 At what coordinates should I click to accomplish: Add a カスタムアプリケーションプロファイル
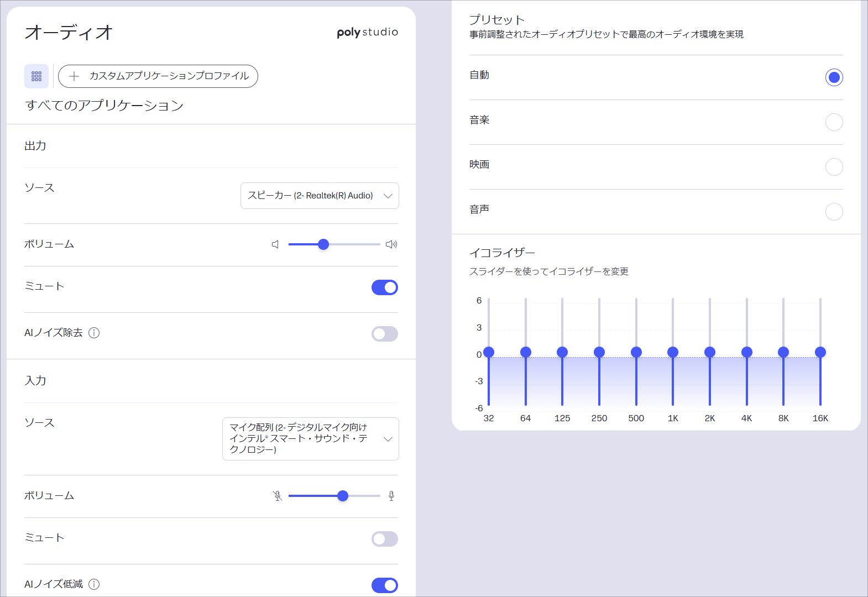coord(158,76)
